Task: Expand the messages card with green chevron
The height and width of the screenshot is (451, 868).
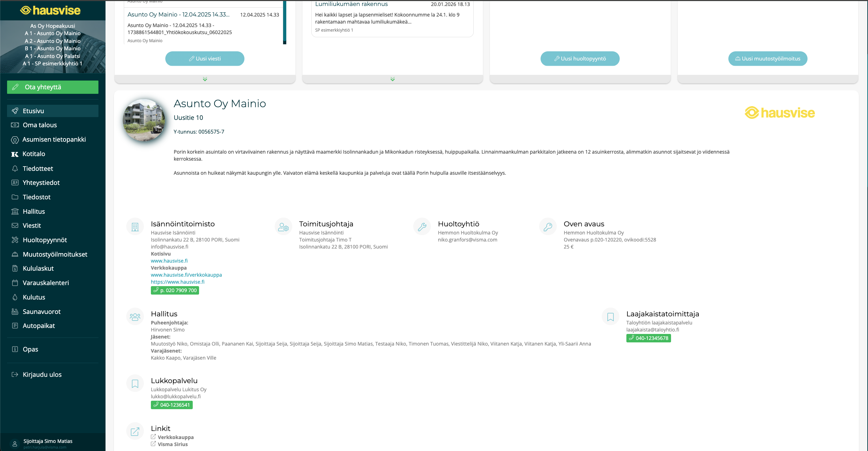Action: 205,79
